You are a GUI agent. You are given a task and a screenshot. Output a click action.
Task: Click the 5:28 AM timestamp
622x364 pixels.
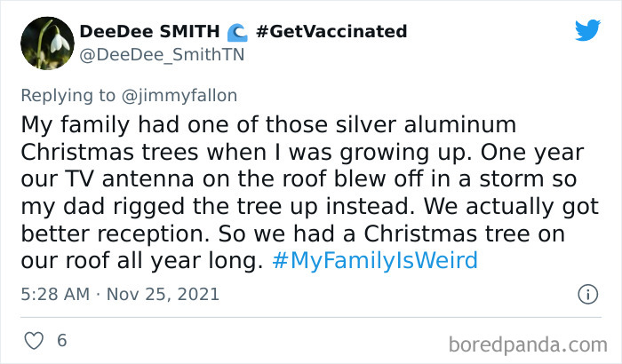click(56, 294)
